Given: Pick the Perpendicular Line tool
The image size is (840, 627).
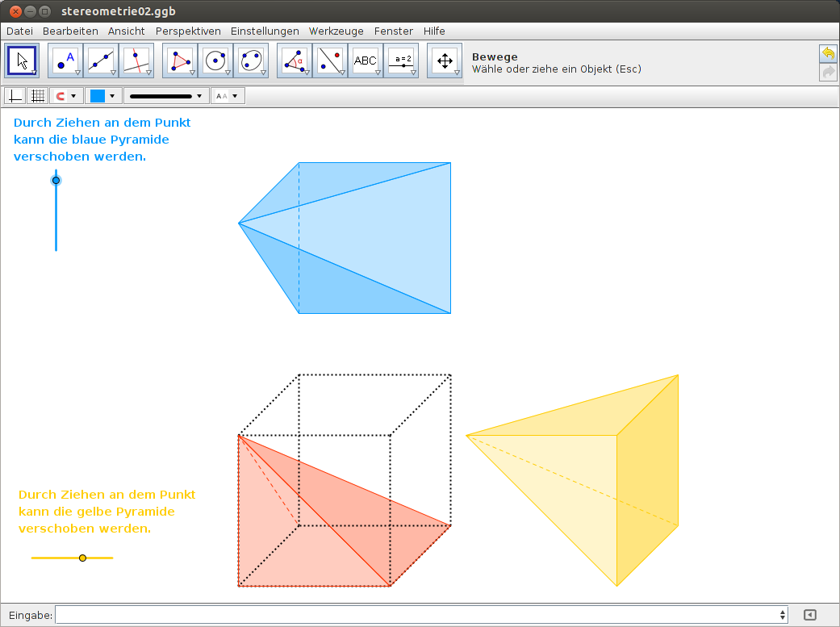Looking at the screenshot, I should point(136,61).
